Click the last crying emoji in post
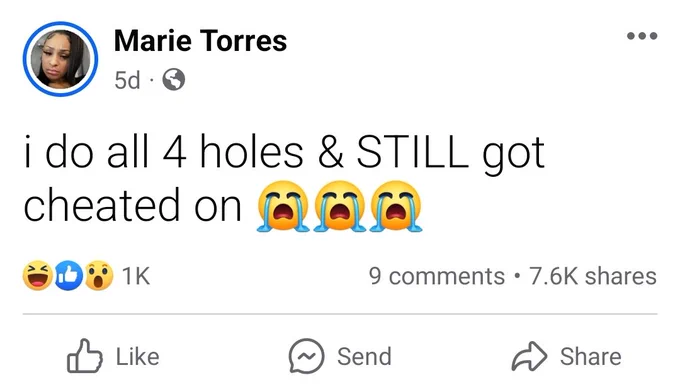 396,206
